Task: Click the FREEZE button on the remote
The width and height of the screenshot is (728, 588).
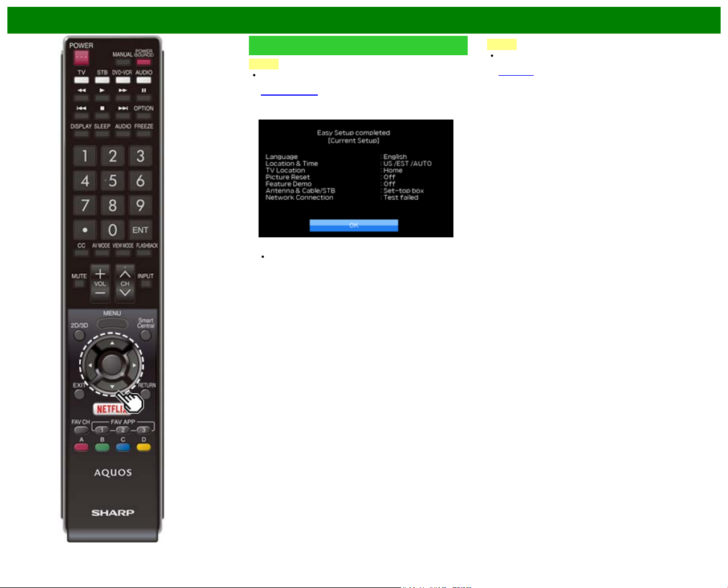Action: tap(144, 134)
